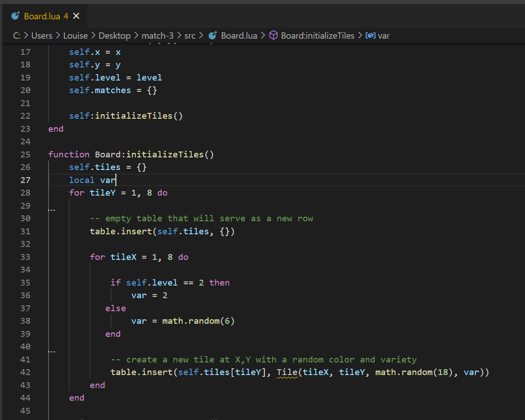Click line number 27 in the gutter
The image size is (525, 420).
click(26, 180)
